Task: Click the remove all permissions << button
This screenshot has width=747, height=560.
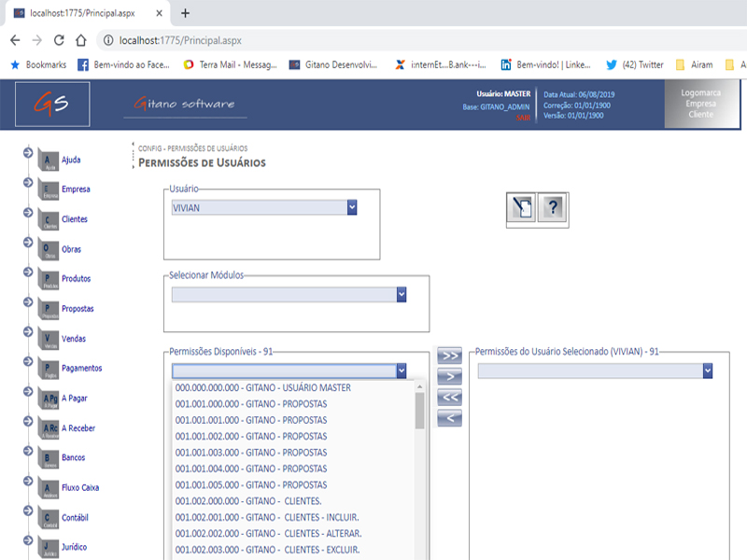Action: pyautogui.click(x=450, y=397)
